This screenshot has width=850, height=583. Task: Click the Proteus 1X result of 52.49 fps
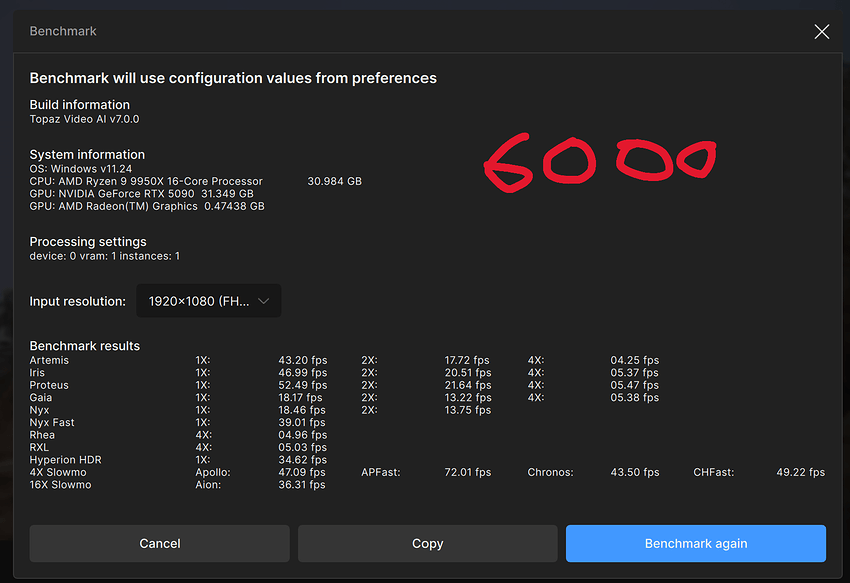(302, 385)
